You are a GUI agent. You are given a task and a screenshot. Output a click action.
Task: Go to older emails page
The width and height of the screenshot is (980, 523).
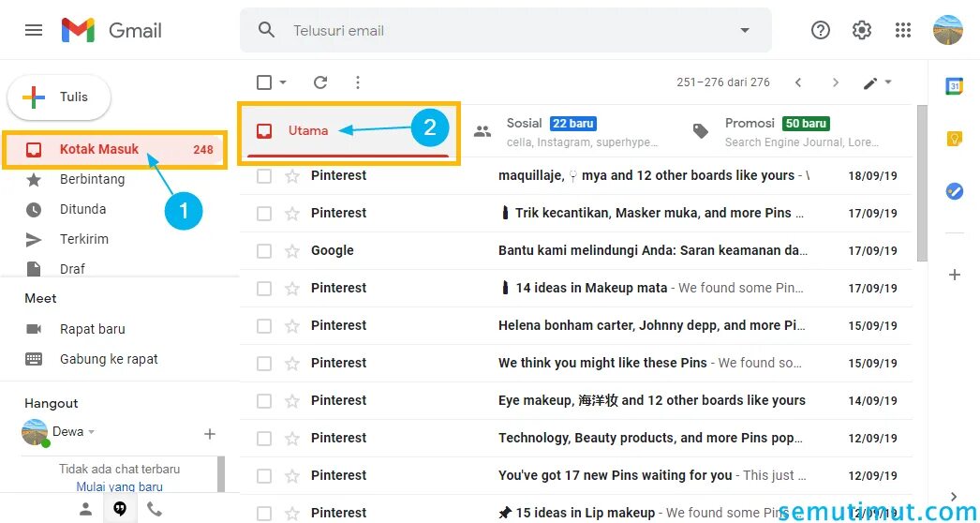tap(835, 82)
